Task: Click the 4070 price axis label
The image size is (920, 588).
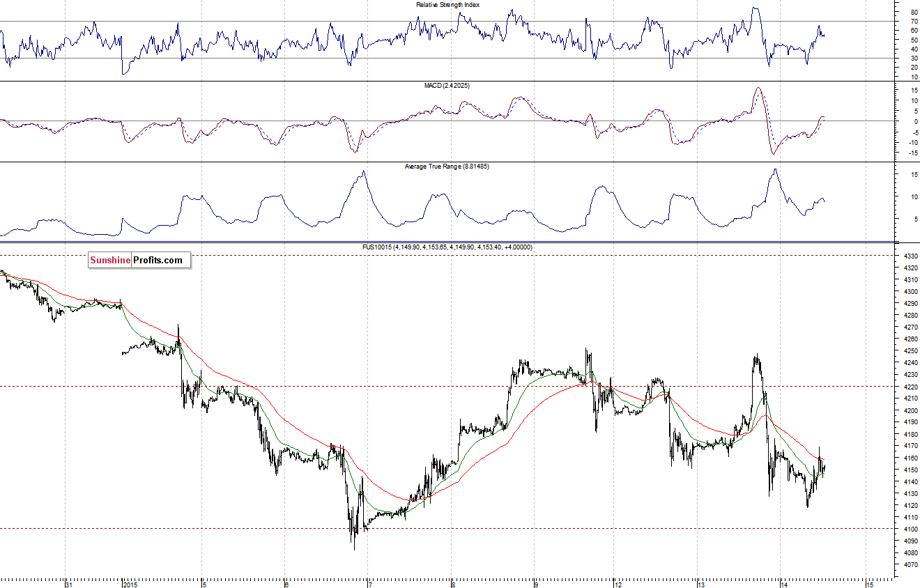Action: [x=910, y=565]
